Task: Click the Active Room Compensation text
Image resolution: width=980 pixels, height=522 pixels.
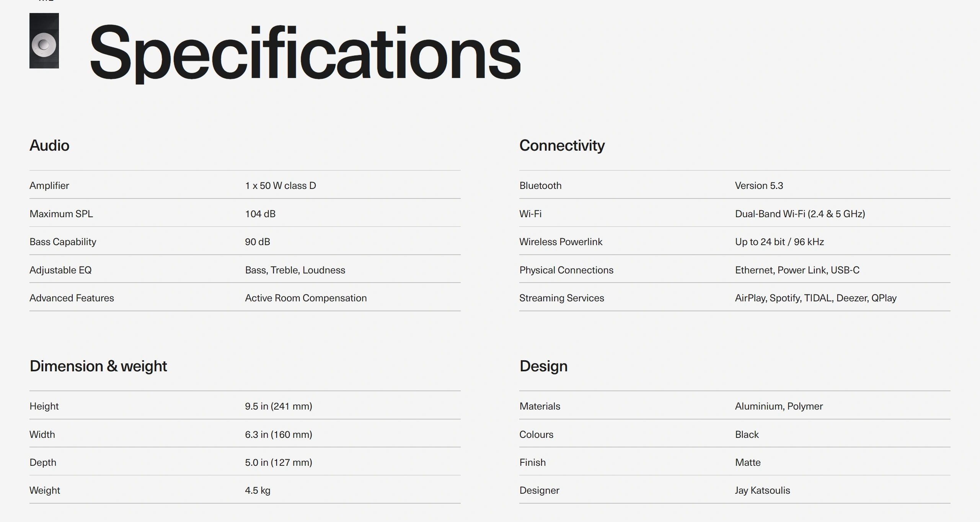Action: tap(305, 298)
